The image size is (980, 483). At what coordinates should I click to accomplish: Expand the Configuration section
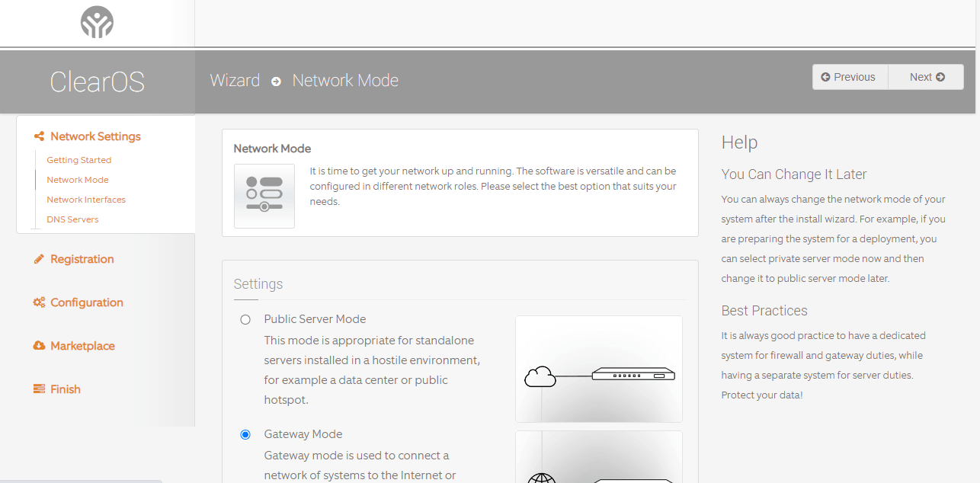pyautogui.click(x=86, y=302)
